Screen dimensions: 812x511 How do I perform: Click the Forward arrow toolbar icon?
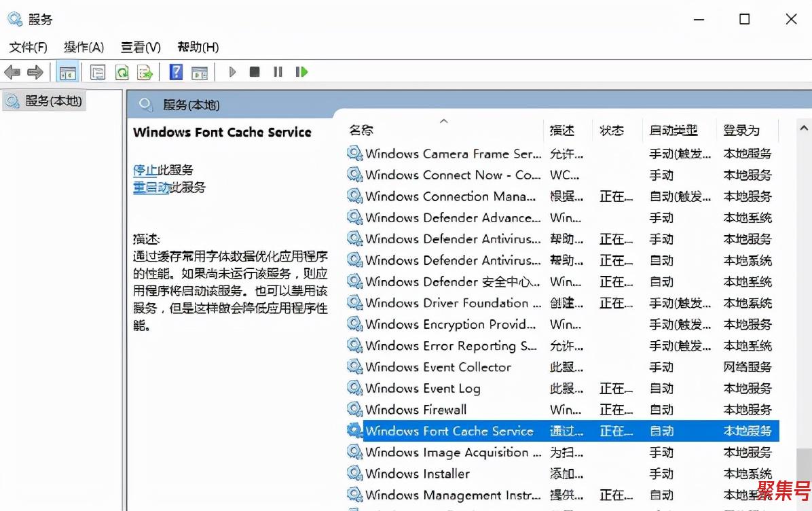[x=35, y=72]
